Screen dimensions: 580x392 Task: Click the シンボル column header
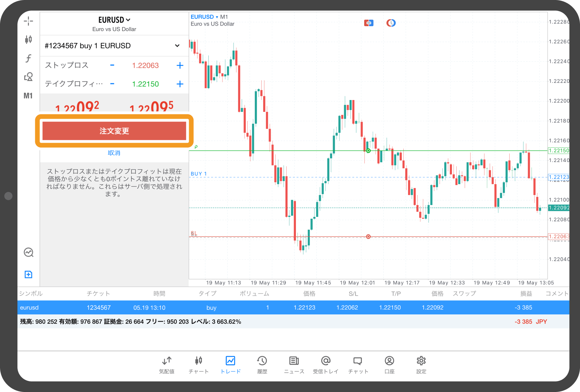point(31,294)
